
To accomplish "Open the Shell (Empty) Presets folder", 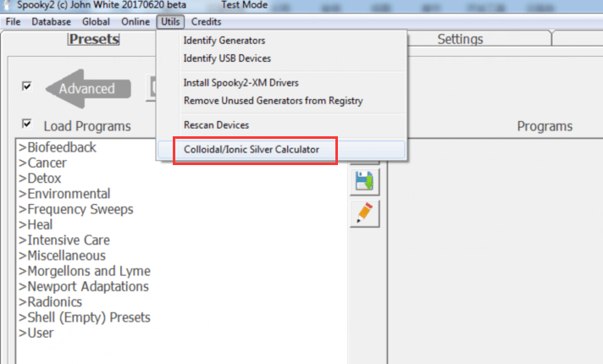I will click(x=84, y=317).
